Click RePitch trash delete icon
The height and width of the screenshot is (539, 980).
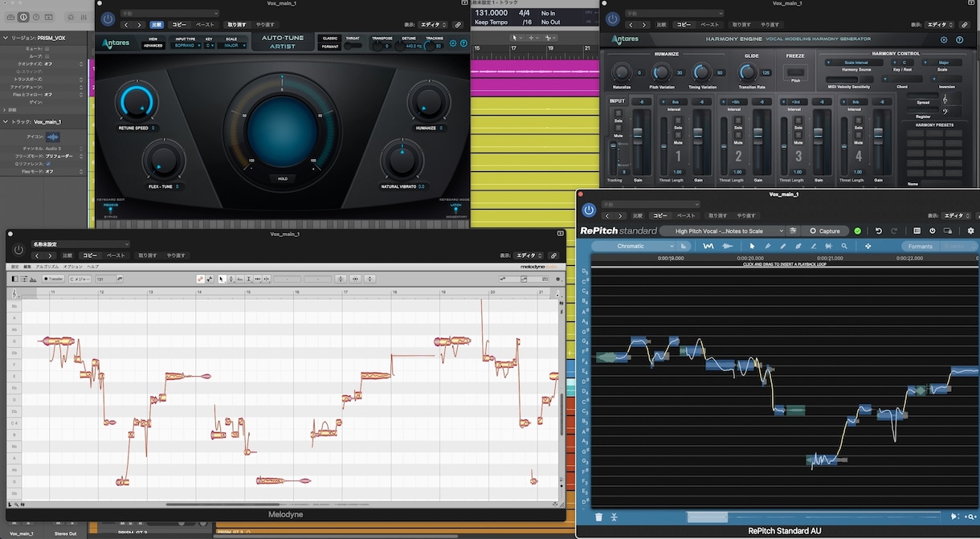click(598, 517)
